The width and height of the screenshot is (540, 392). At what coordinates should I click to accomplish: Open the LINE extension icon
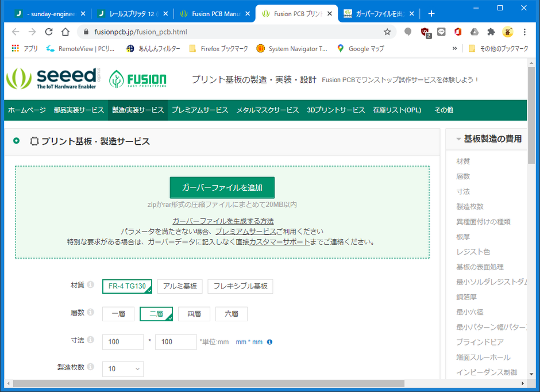pos(441,32)
